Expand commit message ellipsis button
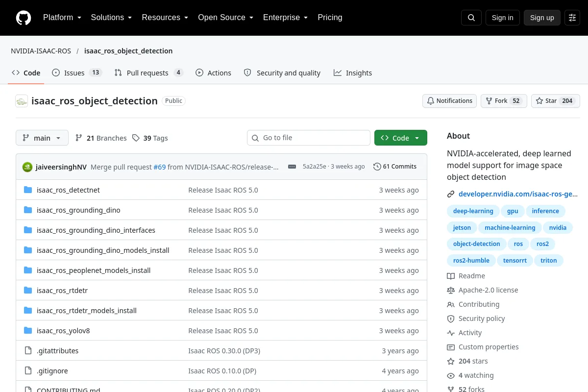This screenshot has width=588, height=392. coord(292,167)
